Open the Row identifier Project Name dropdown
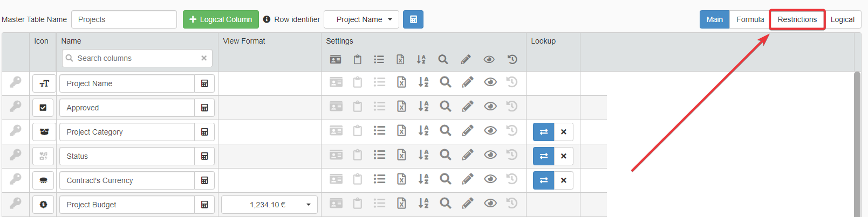The width and height of the screenshot is (868, 217). (361, 19)
